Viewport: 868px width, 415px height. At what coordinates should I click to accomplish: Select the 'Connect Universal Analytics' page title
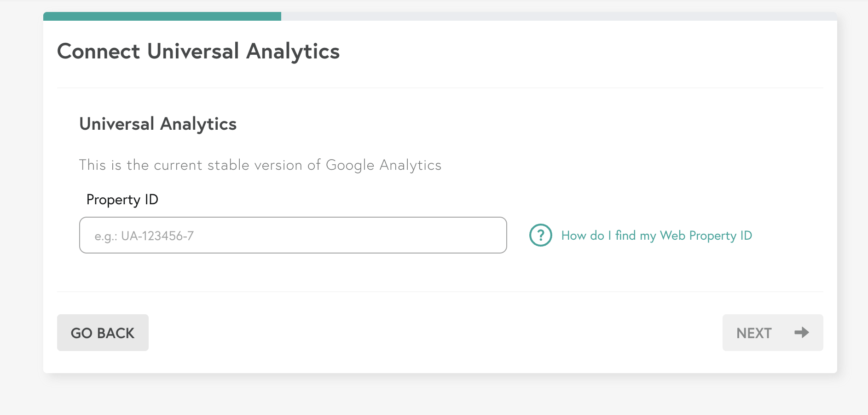click(x=198, y=51)
